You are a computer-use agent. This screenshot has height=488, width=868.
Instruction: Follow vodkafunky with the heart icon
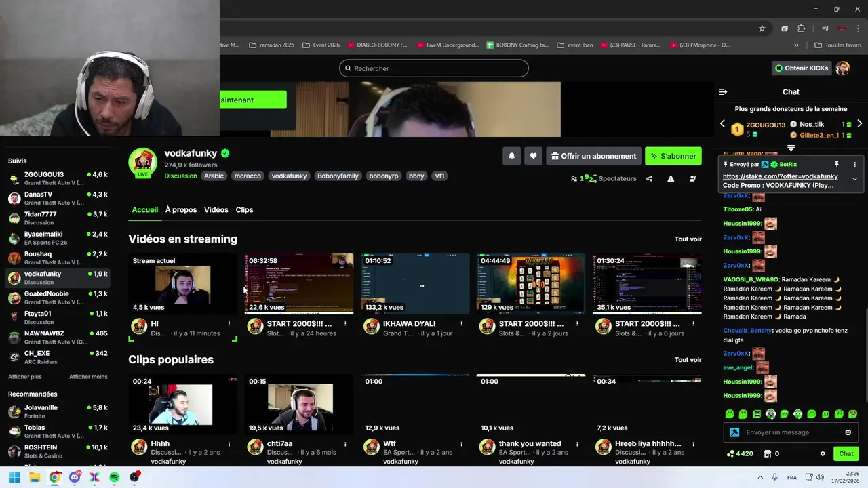(x=533, y=156)
